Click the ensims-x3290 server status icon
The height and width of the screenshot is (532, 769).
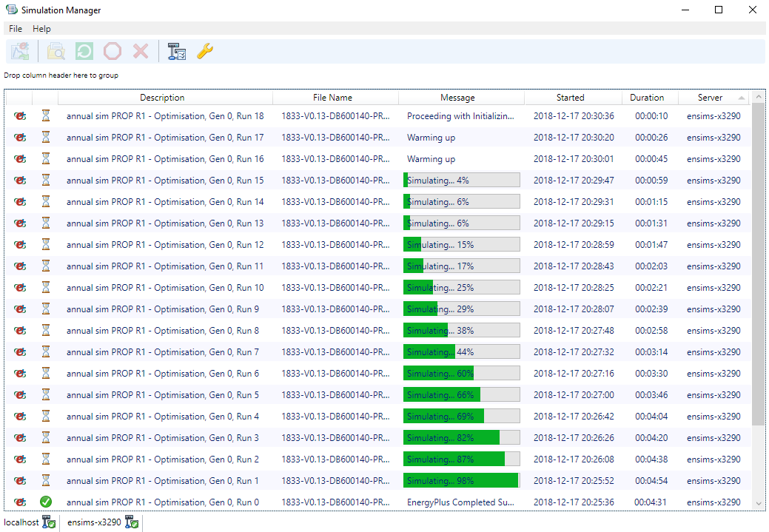[x=132, y=522]
